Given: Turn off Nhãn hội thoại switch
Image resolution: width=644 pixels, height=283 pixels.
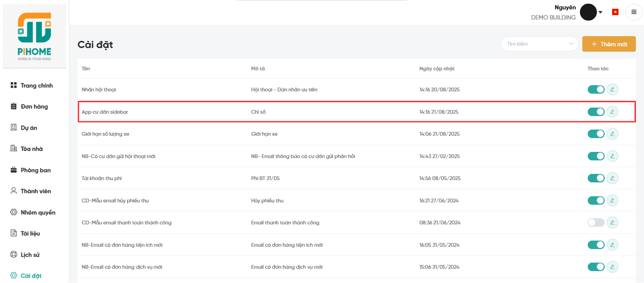Looking at the screenshot, I should coord(596,90).
